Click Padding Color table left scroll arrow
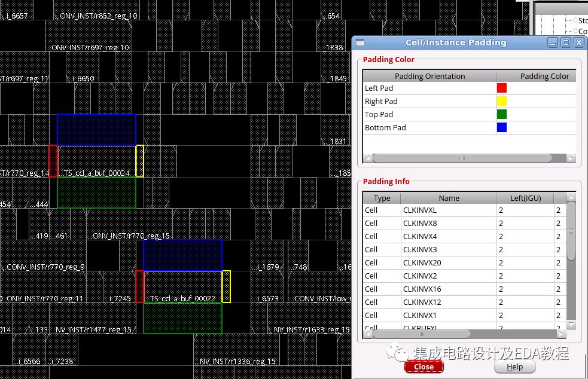This screenshot has width=588, height=379. [x=367, y=158]
